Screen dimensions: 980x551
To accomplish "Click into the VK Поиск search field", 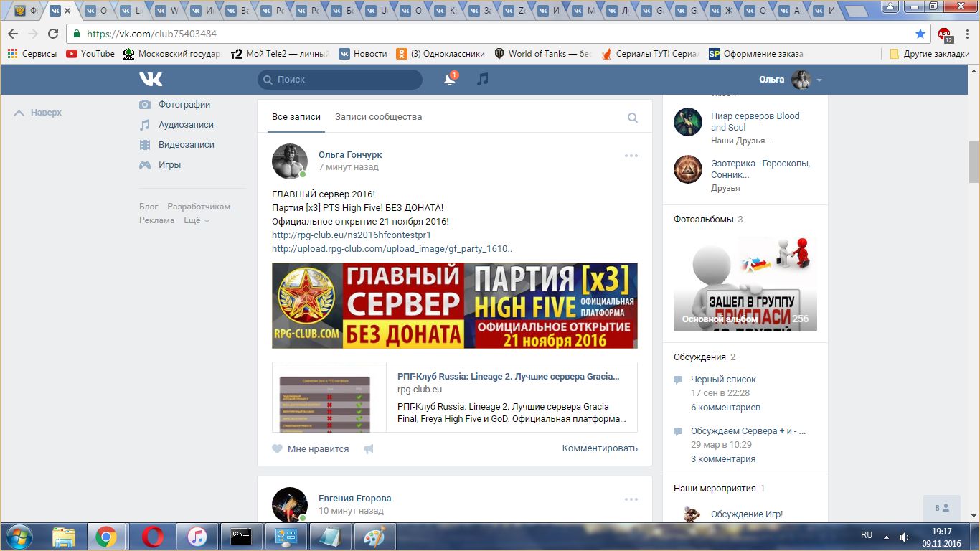I will (340, 80).
